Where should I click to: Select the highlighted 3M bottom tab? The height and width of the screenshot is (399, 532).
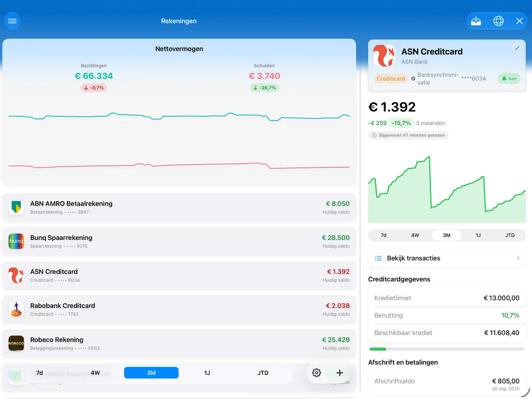151,373
